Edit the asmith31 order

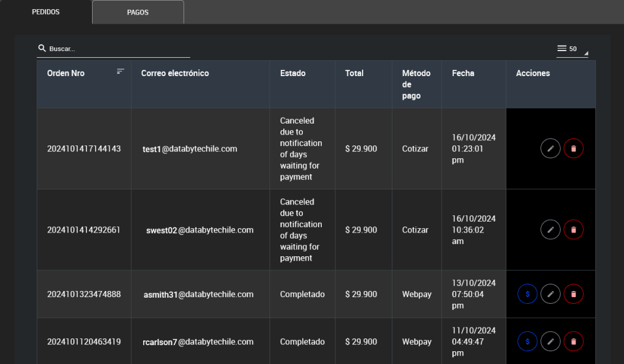(x=550, y=294)
